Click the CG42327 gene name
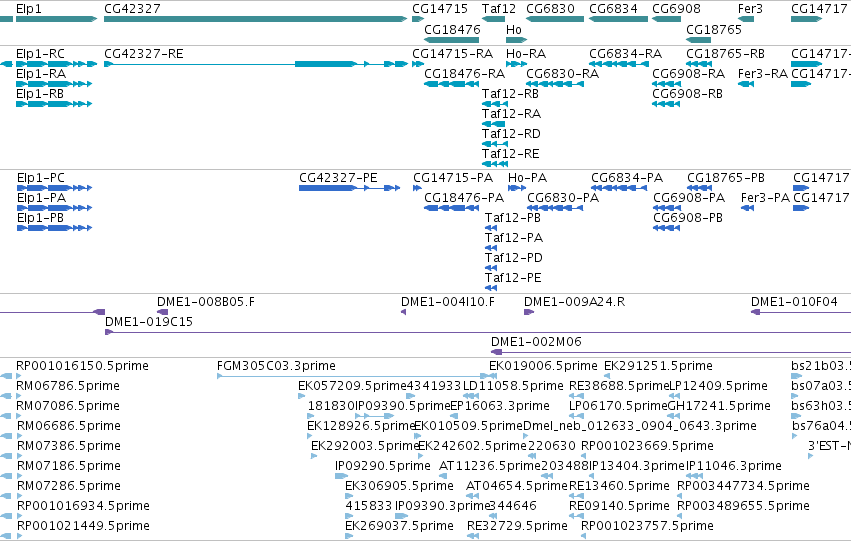The width and height of the screenshot is (851, 541). coord(132,9)
